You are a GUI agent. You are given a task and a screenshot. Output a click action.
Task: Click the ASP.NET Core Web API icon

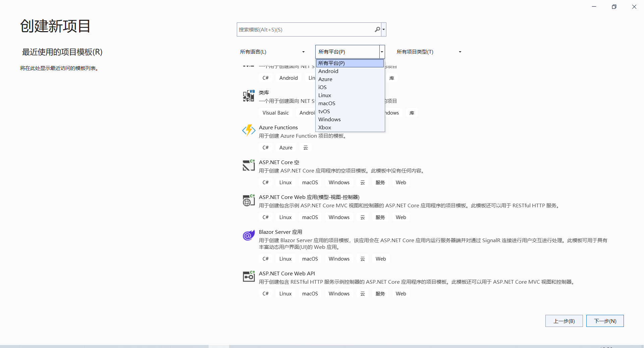click(x=249, y=276)
